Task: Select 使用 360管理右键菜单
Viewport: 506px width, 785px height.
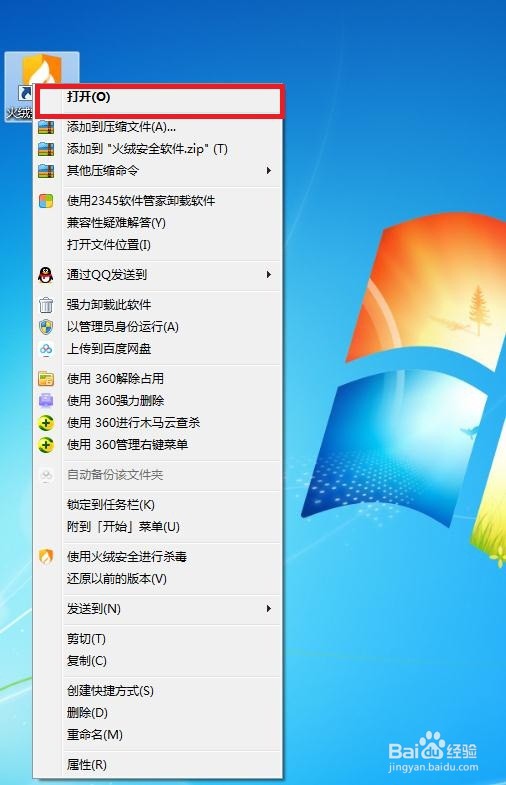Action: 158,445
